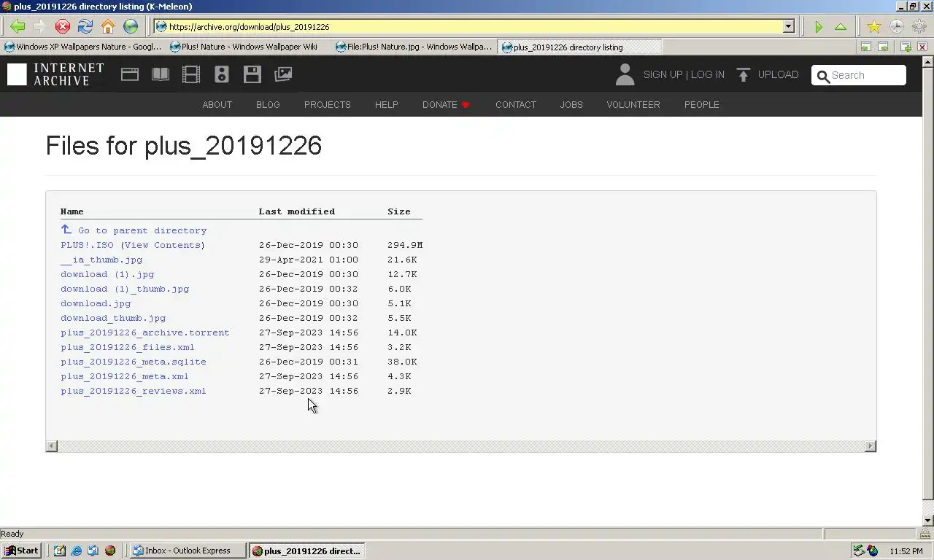Open the CONTACT menu item
Viewport: 934px width, 560px height.
pyautogui.click(x=516, y=105)
